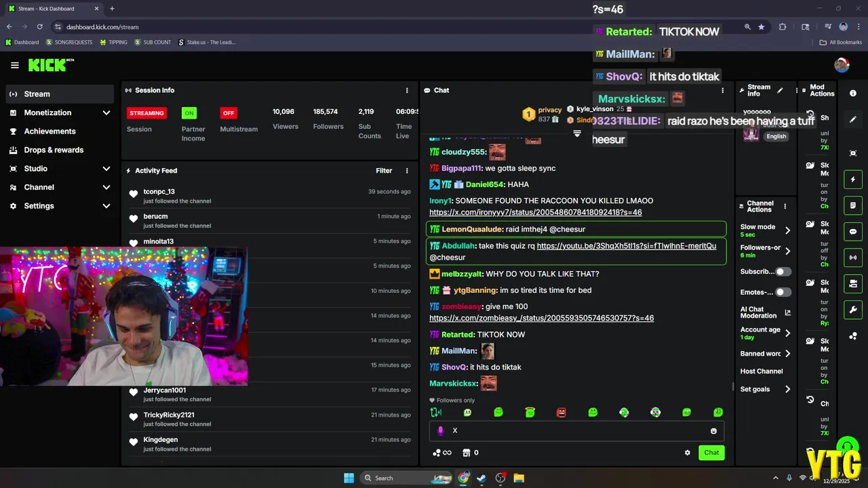Open Windows Start button
Viewport: 868px width, 488px height.
349,478
